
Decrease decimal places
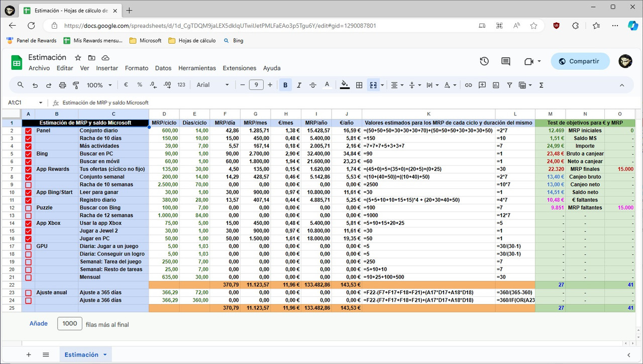154,85
